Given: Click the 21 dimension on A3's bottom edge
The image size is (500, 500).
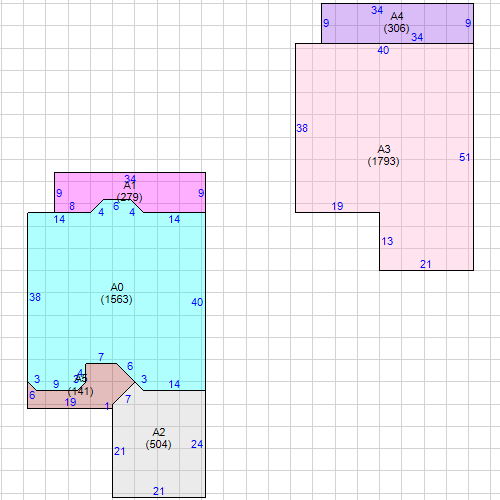Looking at the screenshot, I should coord(426,264).
